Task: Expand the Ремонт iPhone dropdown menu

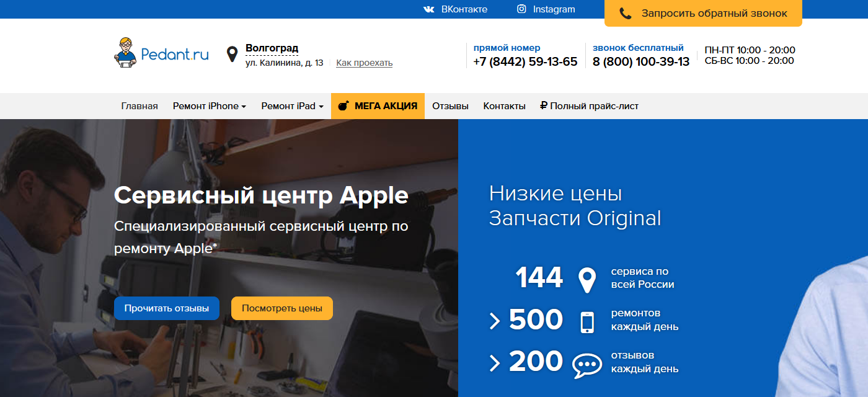Action: point(210,105)
